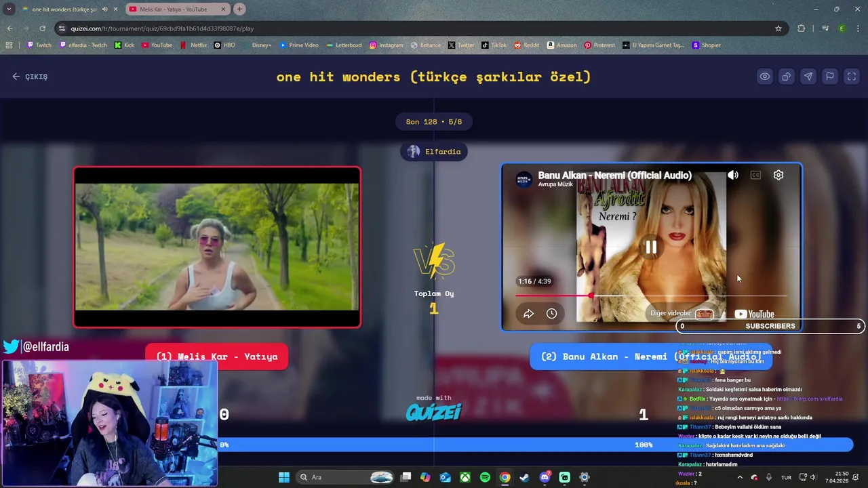This screenshot has height=488, width=868.
Task: Click the Avrupa Müzik channel avatar
Action: tap(524, 180)
